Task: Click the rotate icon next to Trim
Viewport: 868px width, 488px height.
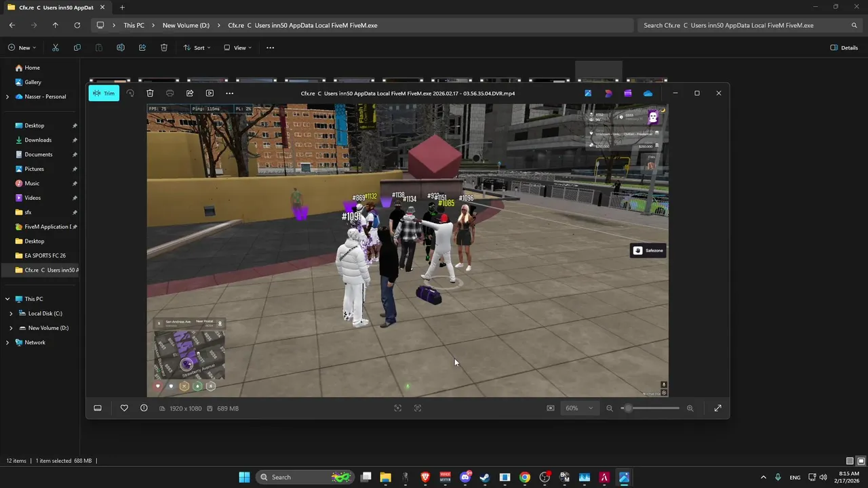Action: point(130,93)
